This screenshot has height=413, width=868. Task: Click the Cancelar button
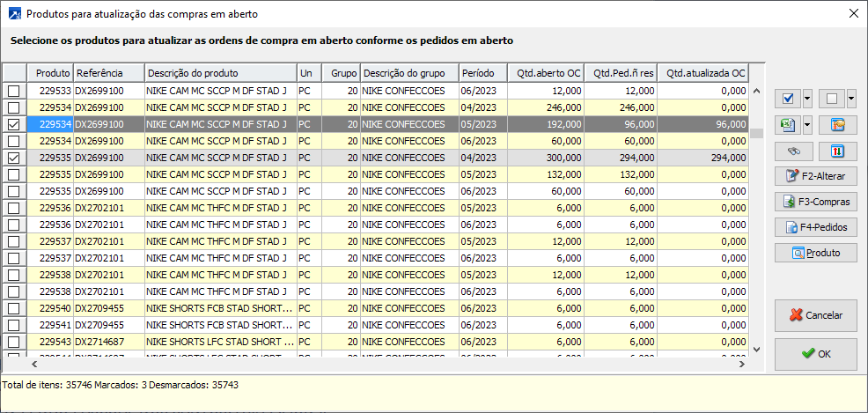815,315
